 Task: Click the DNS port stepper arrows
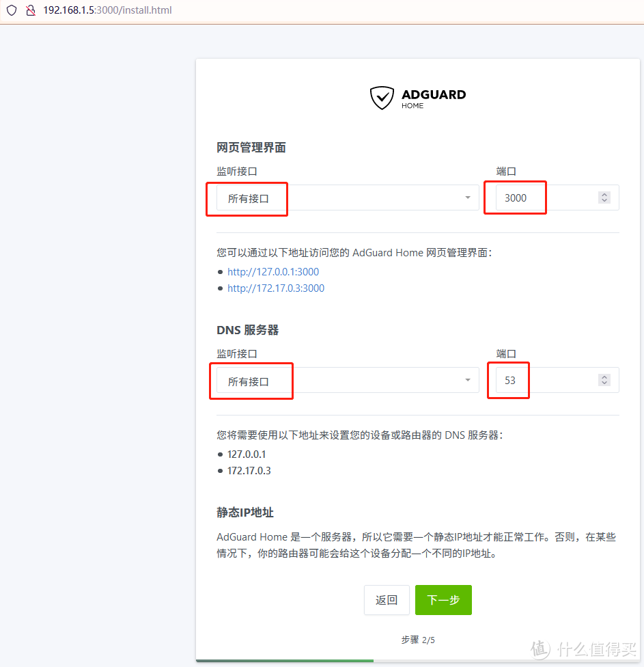pos(604,380)
